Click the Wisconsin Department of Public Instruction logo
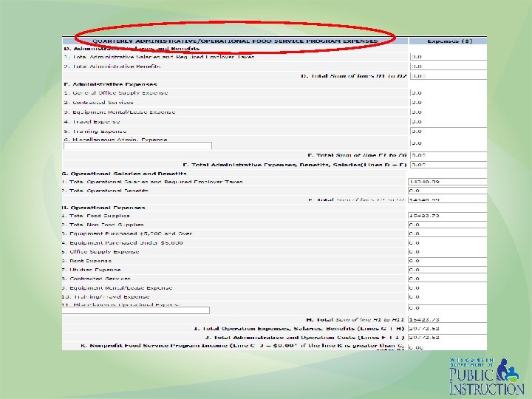The height and width of the screenshot is (399, 532). [x=486, y=375]
